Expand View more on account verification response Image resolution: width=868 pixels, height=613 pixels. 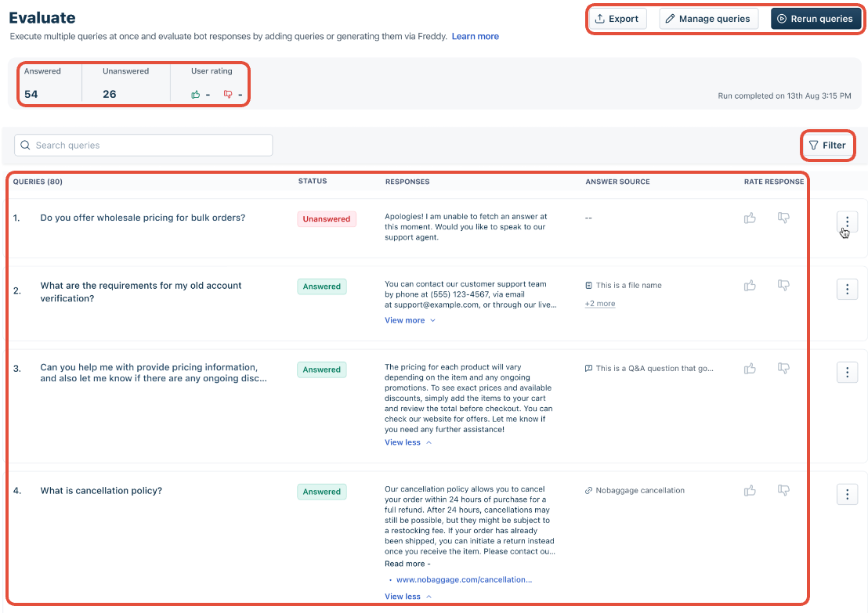point(410,320)
